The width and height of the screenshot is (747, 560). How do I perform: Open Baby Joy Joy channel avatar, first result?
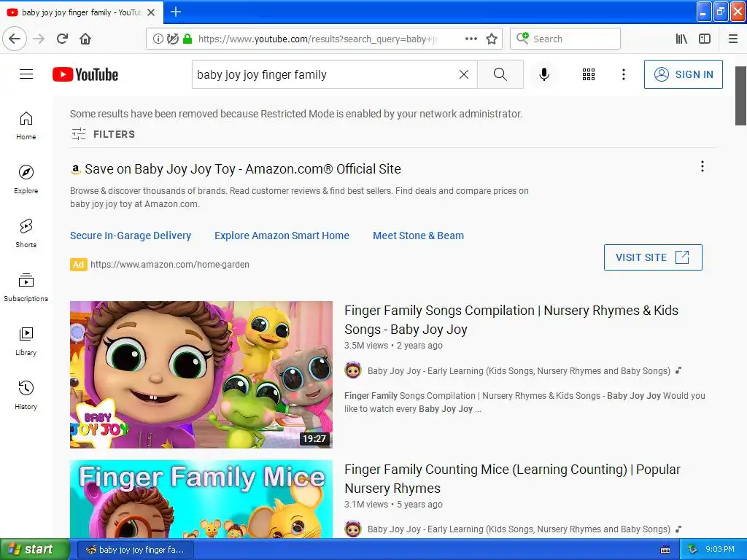click(x=353, y=370)
